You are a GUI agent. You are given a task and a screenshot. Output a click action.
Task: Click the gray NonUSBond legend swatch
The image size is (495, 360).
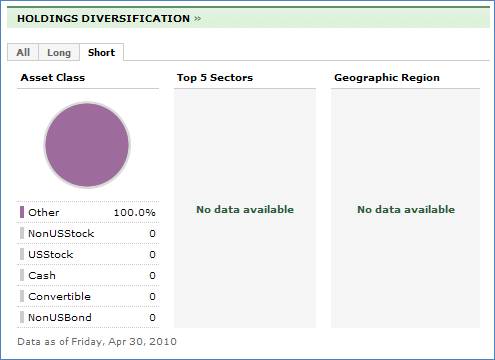tap(22, 317)
